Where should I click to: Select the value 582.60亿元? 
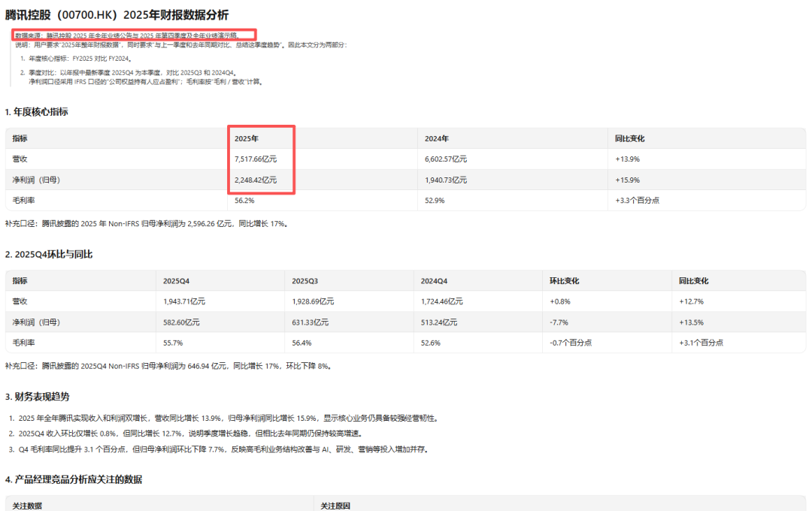point(181,322)
